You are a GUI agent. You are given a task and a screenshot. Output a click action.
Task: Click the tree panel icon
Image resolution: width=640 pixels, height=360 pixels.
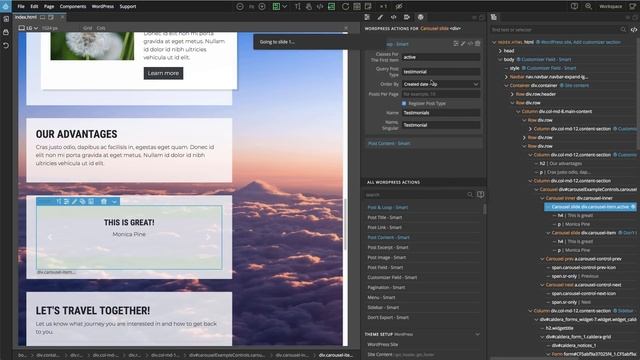tap(494, 17)
